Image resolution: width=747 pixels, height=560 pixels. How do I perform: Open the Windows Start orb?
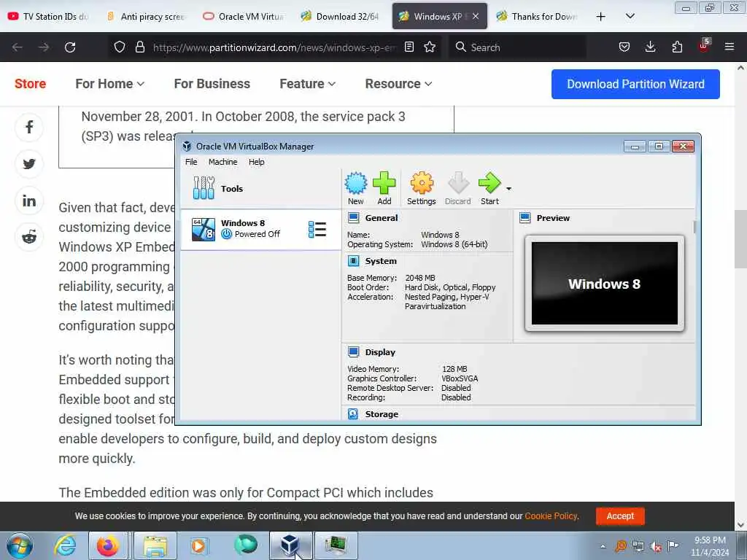(x=20, y=545)
